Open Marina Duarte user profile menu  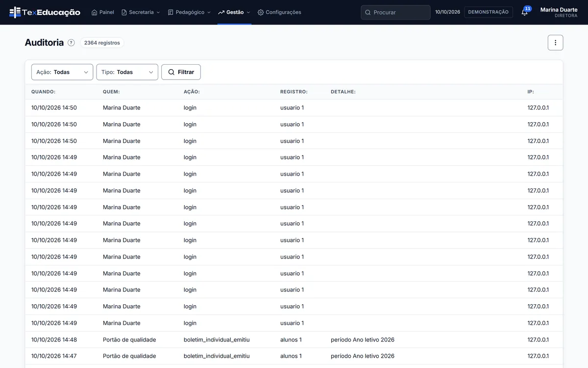click(x=559, y=12)
